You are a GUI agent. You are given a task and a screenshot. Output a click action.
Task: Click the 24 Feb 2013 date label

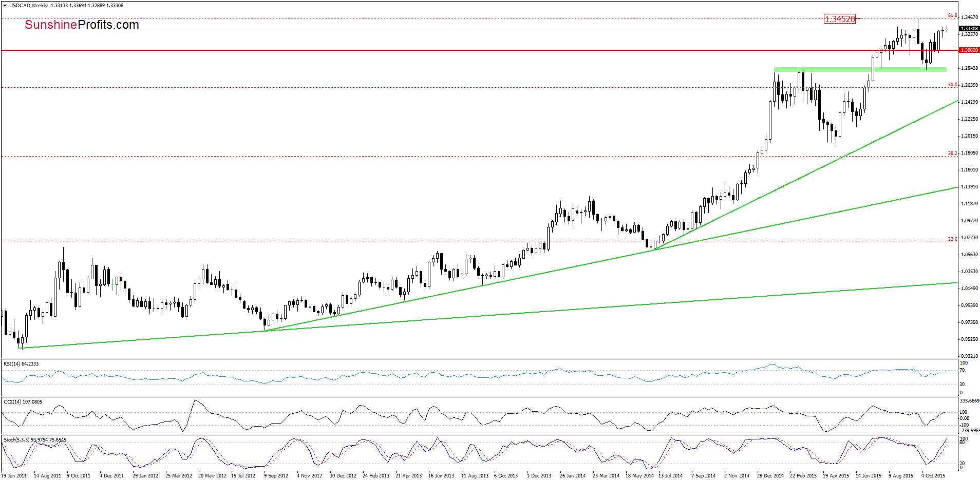pos(376,476)
